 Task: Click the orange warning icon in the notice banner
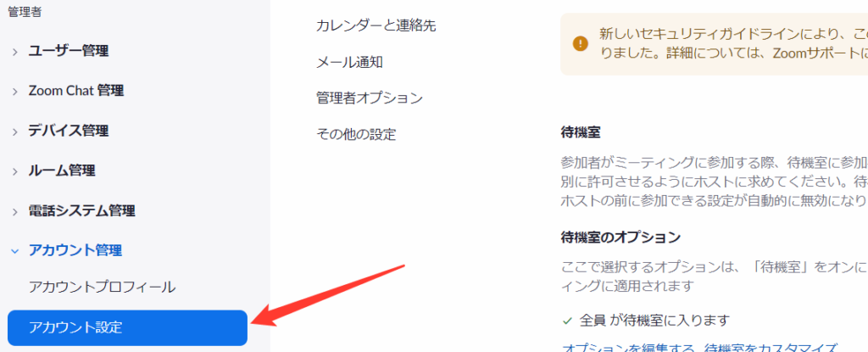[x=580, y=42]
